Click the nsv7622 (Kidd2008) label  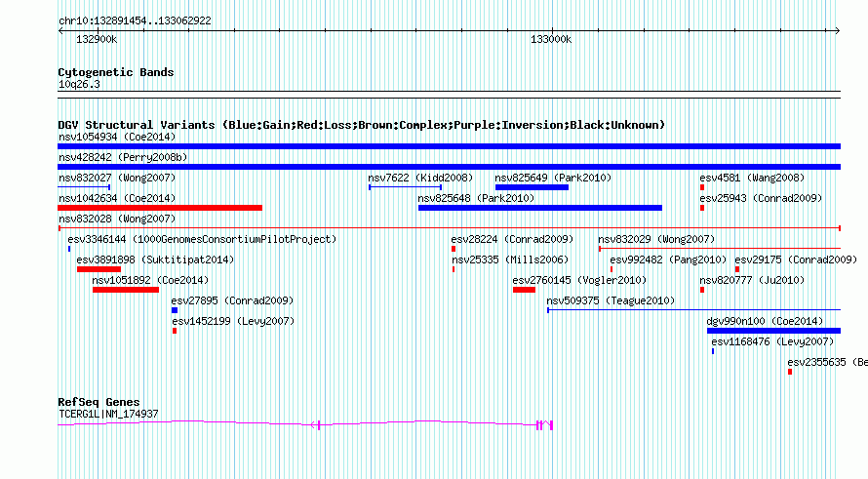420,178
